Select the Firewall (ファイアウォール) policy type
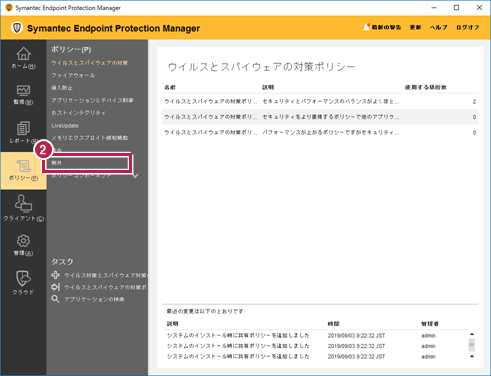 (x=73, y=75)
